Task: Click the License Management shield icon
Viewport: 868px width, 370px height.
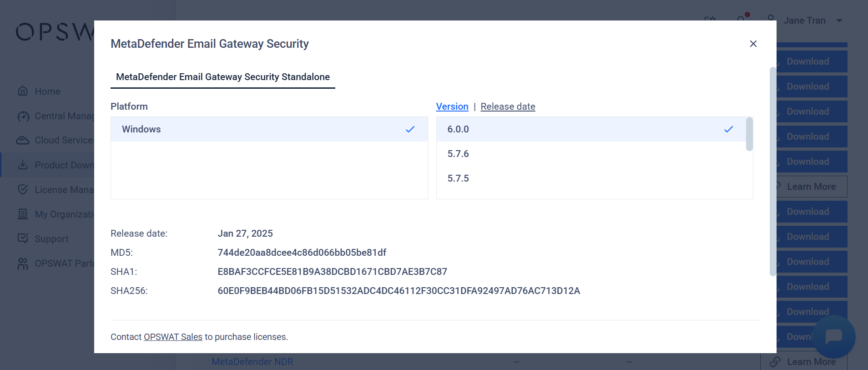Action: click(x=23, y=189)
